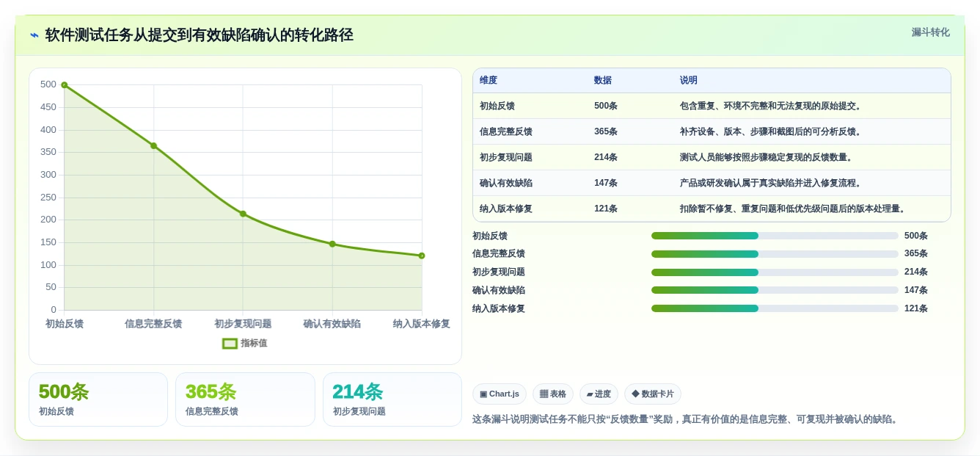Click the 初始反馈 table row label
Viewport: 980px width, 456px height.
(x=497, y=106)
